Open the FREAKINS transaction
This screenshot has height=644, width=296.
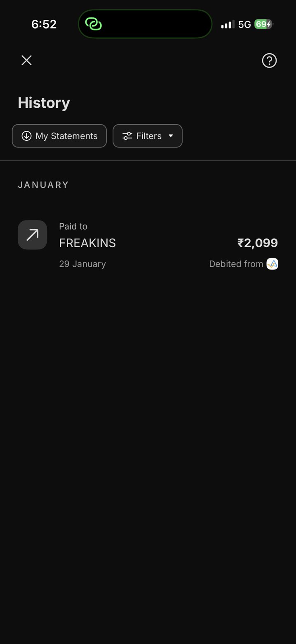pos(87,243)
